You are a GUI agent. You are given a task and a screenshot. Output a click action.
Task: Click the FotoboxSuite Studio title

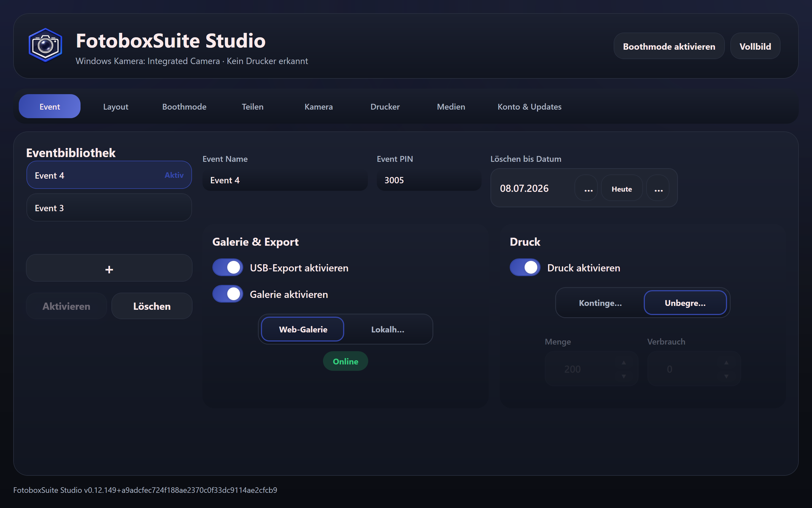171,40
